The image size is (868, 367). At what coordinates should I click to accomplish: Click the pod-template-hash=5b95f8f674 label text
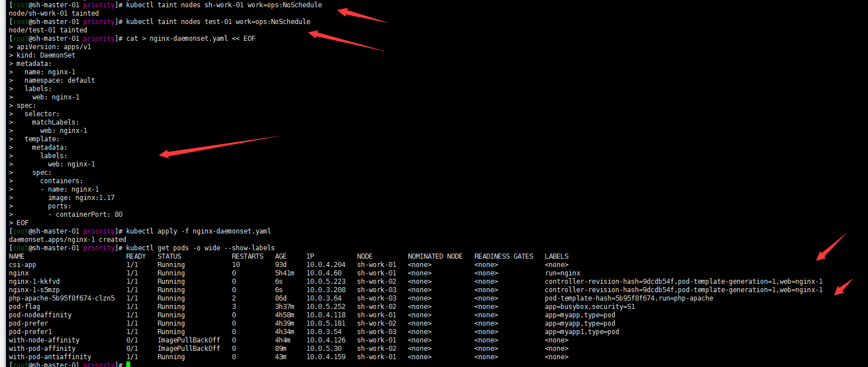600,298
